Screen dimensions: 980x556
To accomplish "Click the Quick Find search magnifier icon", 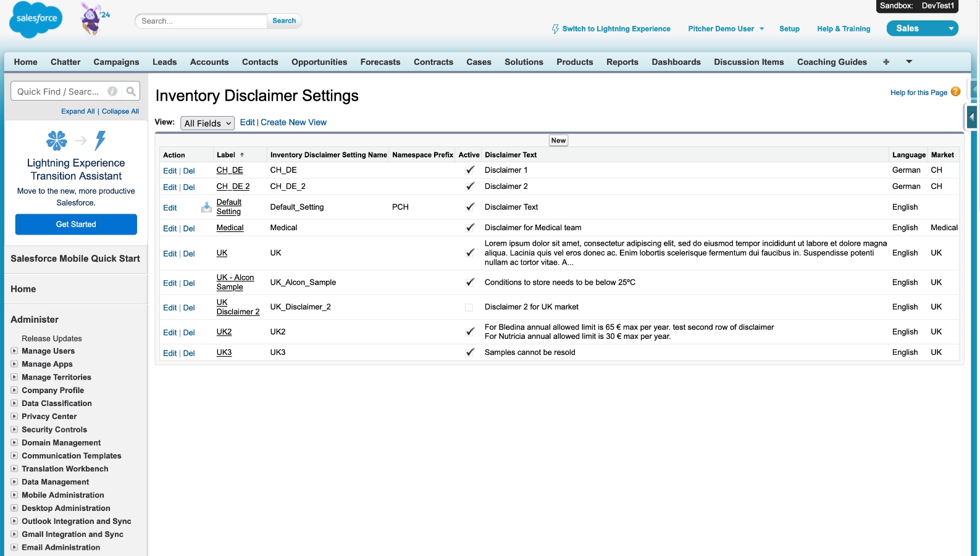I will coord(131,91).
